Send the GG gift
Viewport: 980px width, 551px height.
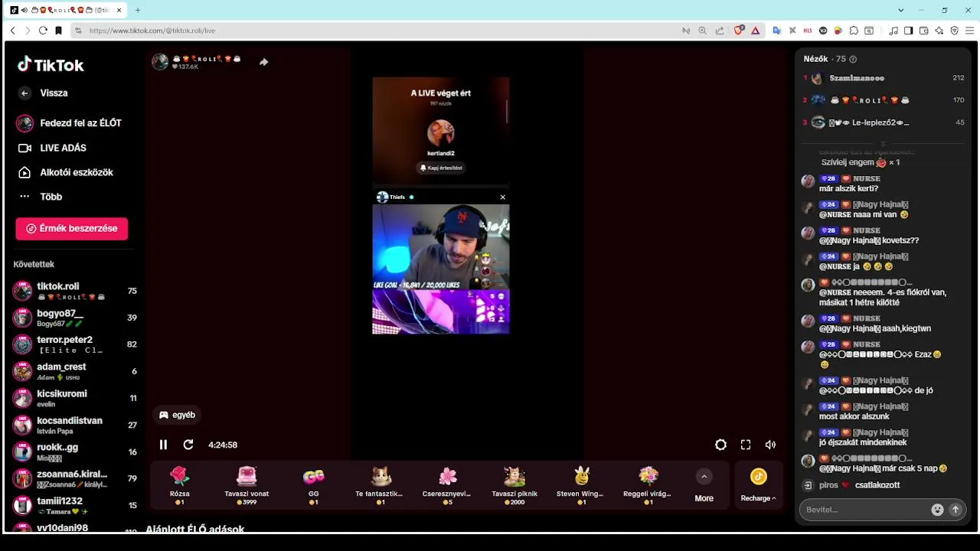[314, 485]
